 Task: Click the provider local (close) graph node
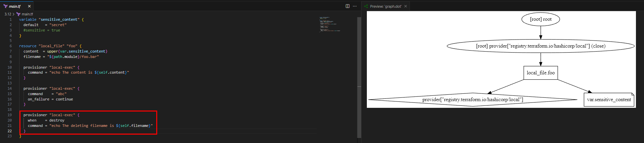coord(541,46)
